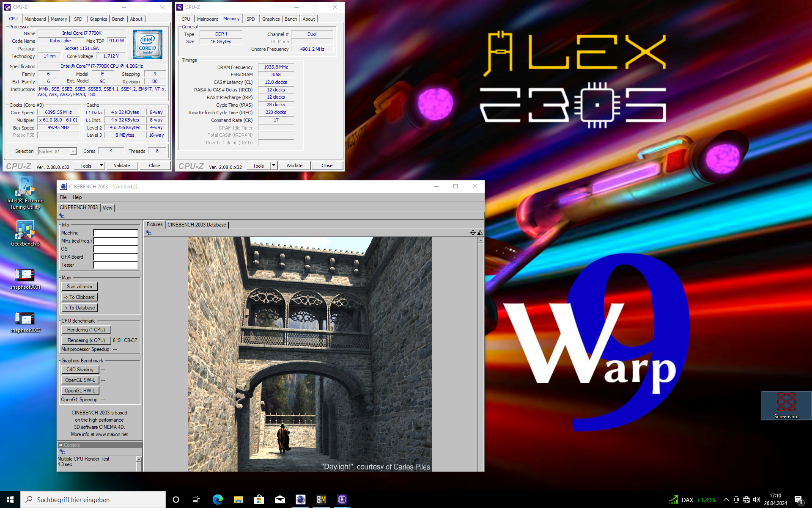Click the pin icon under CINEBENCH 2003 tab
The image size is (812, 508).
click(62, 216)
